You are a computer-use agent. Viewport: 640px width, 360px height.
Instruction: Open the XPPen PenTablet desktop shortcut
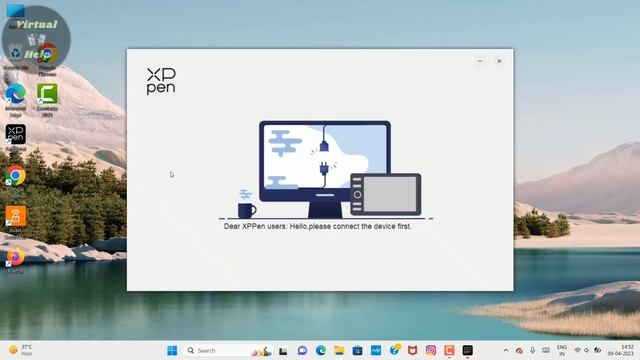click(x=16, y=138)
